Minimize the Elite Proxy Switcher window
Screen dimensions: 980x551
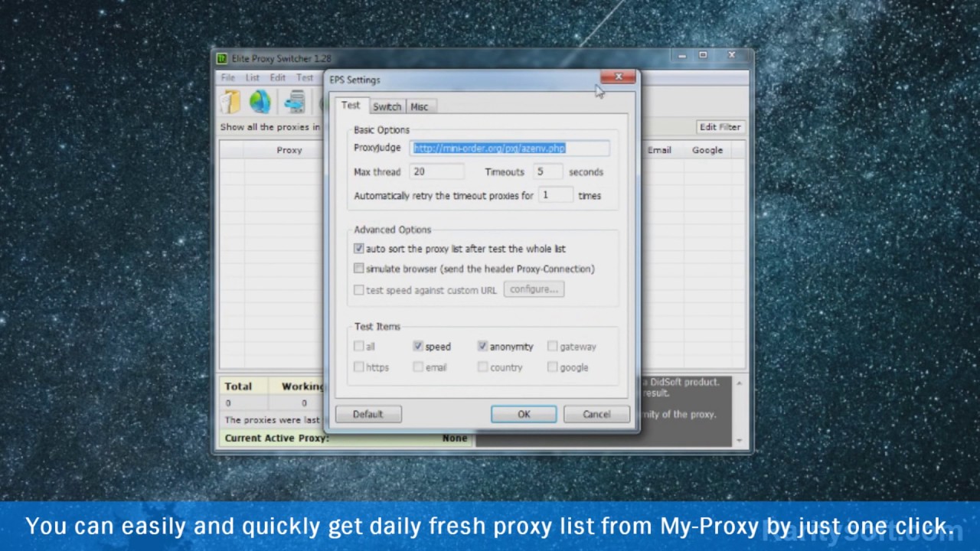coord(682,56)
